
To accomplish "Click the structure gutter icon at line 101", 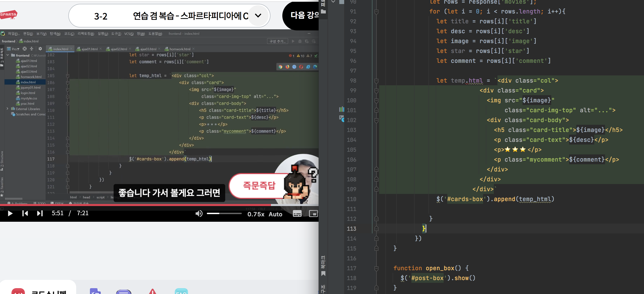I will click(341, 109).
